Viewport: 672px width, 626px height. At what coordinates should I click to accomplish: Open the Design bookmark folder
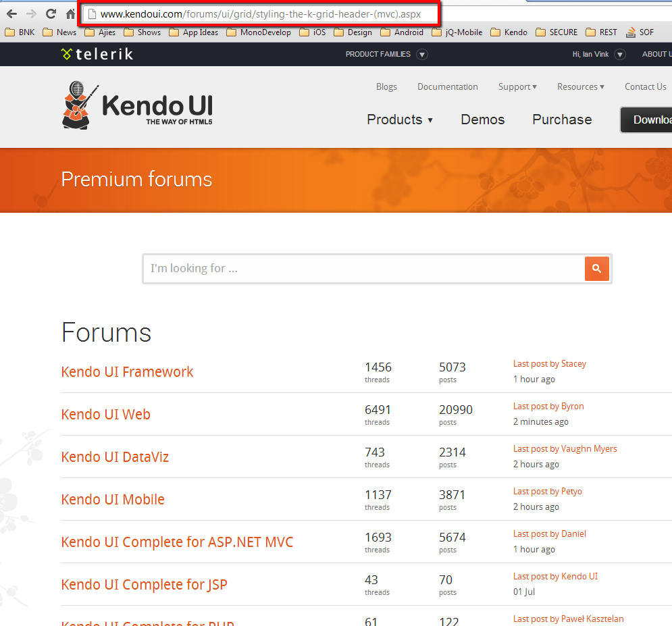point(353,32)
